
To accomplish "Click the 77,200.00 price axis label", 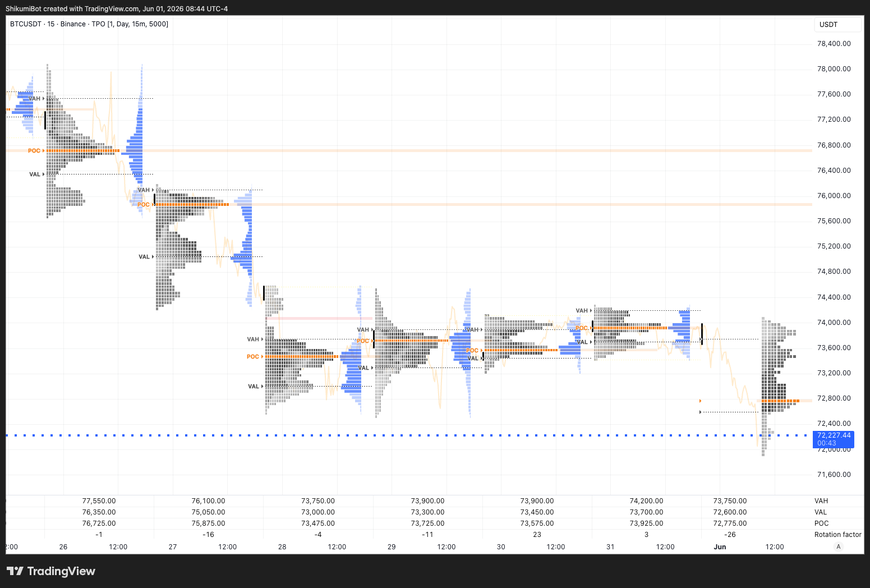I will [834, 120].
